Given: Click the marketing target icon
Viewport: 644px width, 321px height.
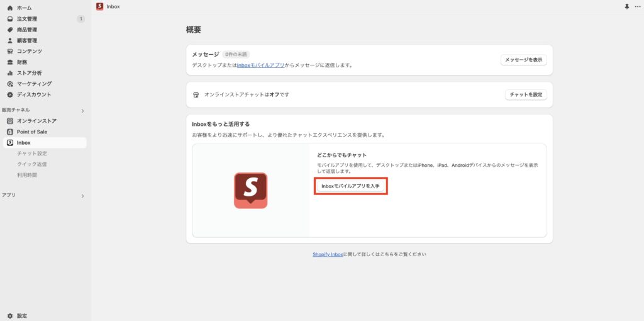Looking at the screenshot, I should (10, 84).
